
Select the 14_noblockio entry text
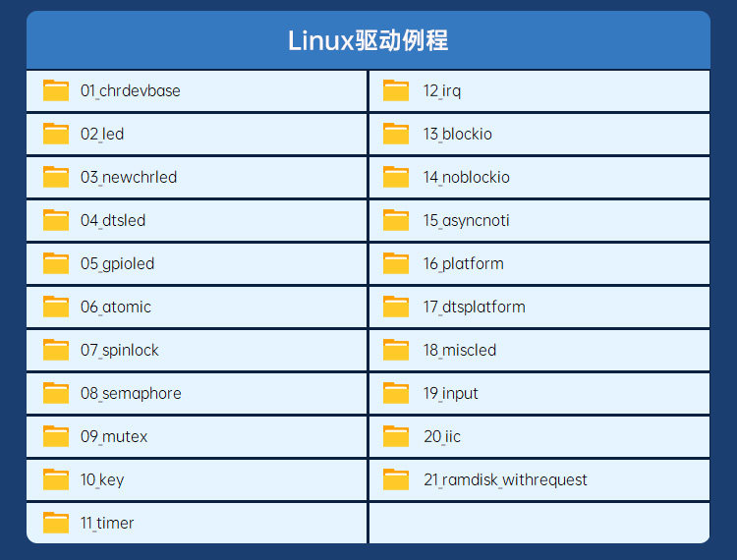pyautogui.click(x=467, y=178)
